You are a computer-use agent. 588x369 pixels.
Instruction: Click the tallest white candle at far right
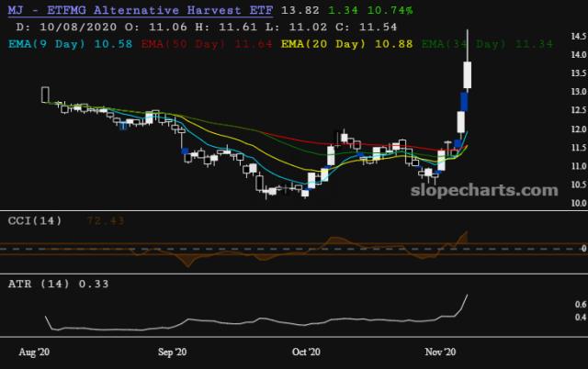point(468,74)
